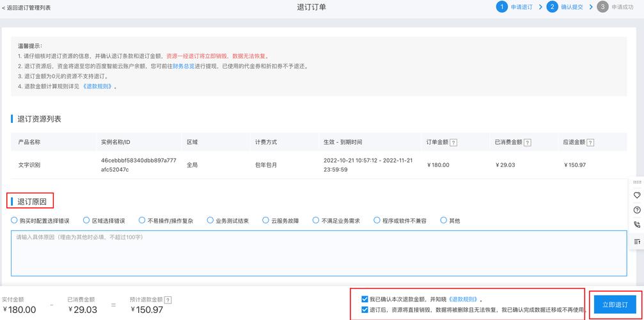Image resolution: width=644 pixels, height=320 pixels.
Task: Click refund amount ￥150.97 in table
Action: 574,165
